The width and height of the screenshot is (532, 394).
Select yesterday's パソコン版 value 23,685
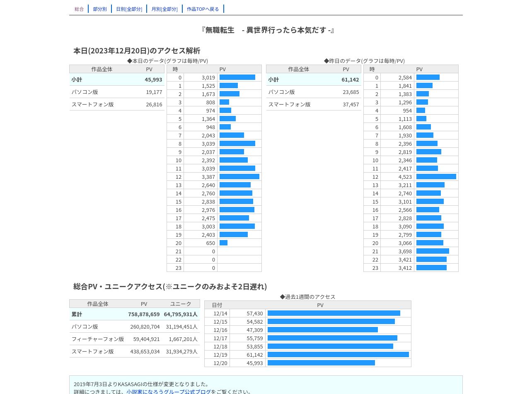pyautogui.click(x=351, y=92)
